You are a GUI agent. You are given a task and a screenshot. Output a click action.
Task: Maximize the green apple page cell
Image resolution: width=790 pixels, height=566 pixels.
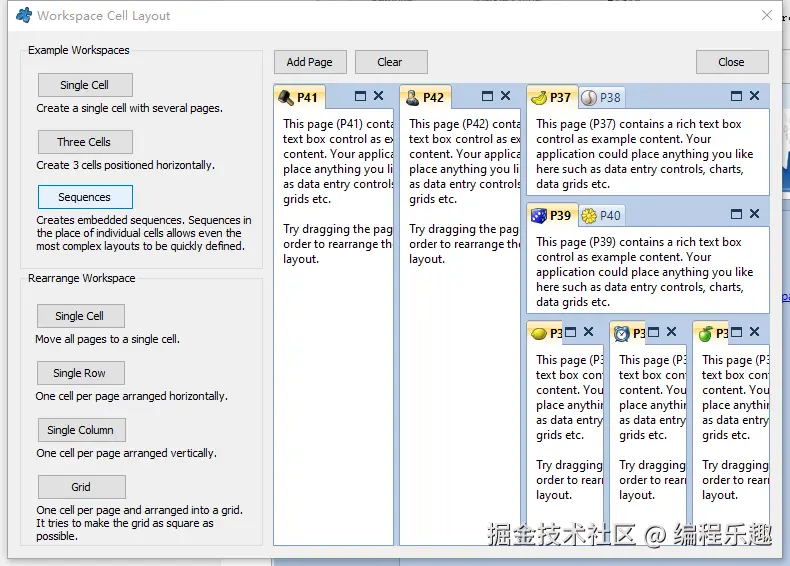pyautogui.click(x=737, y=332)
